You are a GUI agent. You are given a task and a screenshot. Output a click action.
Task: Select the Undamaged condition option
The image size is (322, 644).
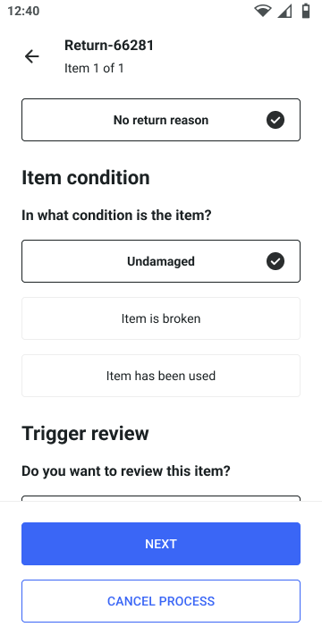pos(161,261)
